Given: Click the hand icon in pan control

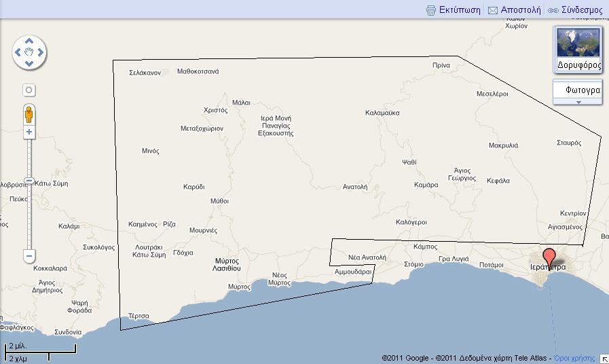Looking at the screenshot, I should [29, 52].
